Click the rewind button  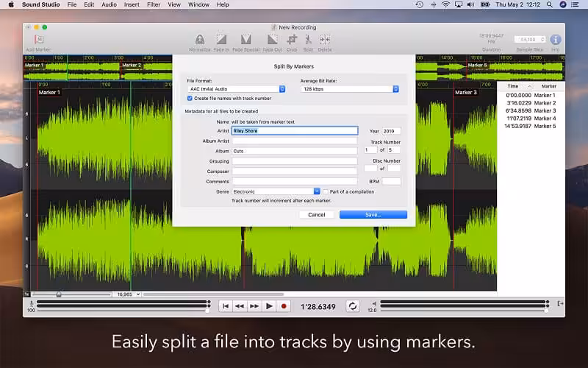coord(240,306)
